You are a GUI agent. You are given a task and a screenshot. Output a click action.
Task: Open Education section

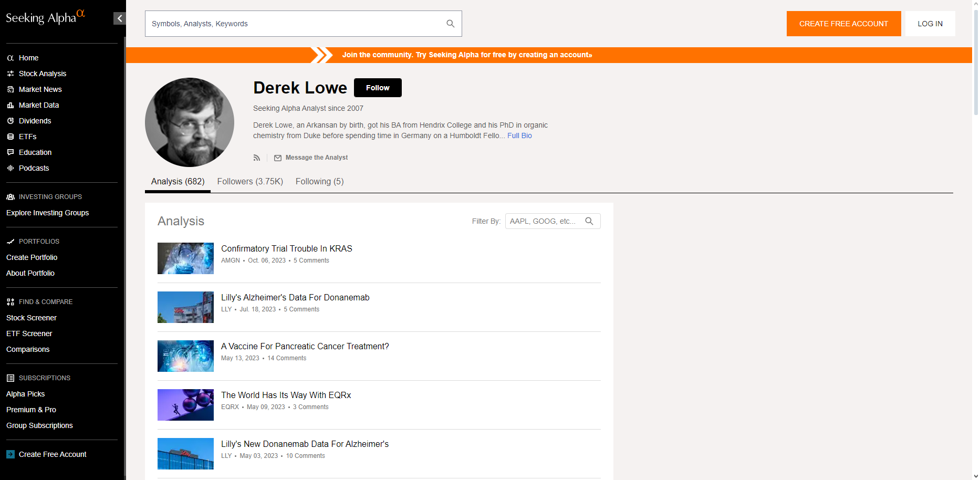(35, 152)
